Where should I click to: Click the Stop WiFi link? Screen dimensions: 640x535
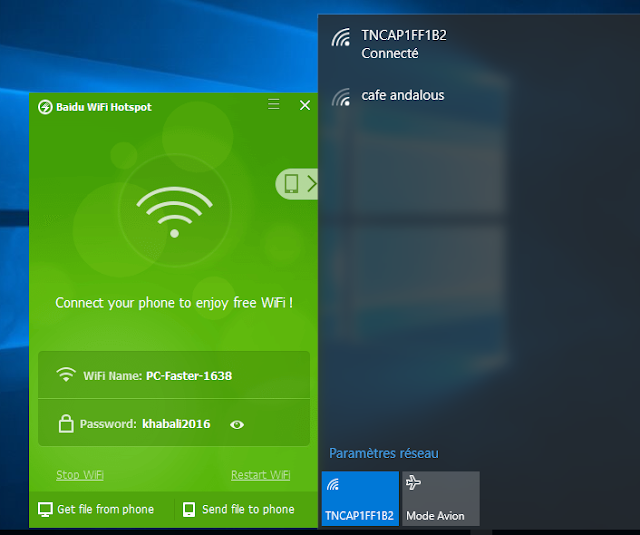point(80,475)
